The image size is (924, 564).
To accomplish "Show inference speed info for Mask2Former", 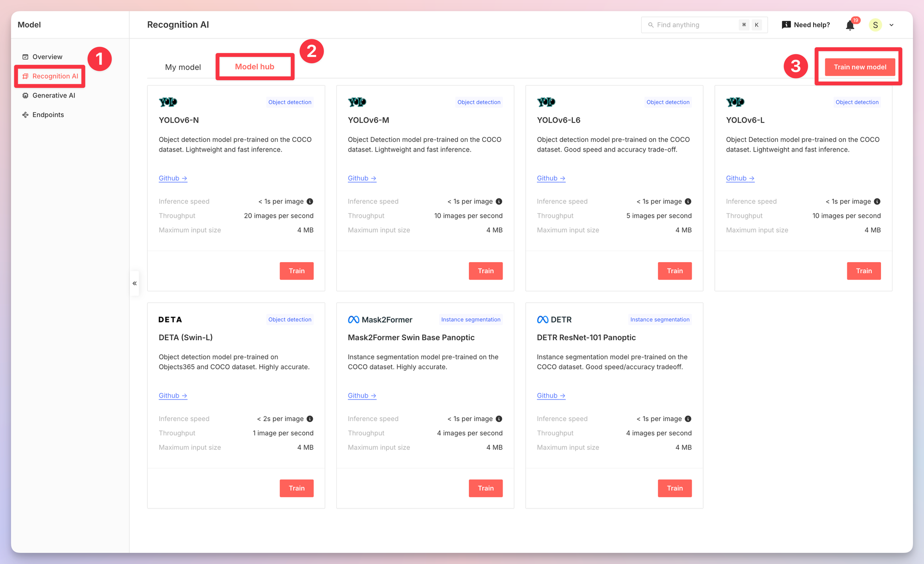I will point(499,419).
